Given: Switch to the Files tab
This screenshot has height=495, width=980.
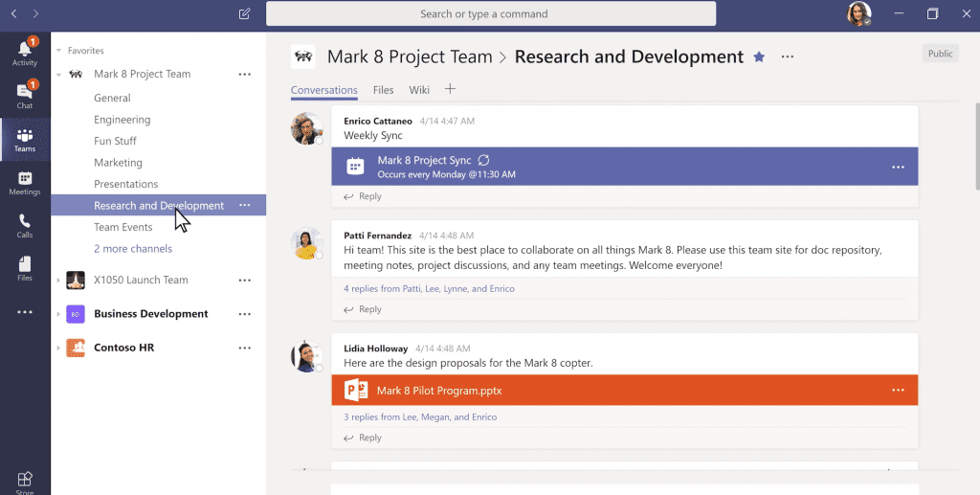Looking at the screenshot, I should [x=383, y=90].
